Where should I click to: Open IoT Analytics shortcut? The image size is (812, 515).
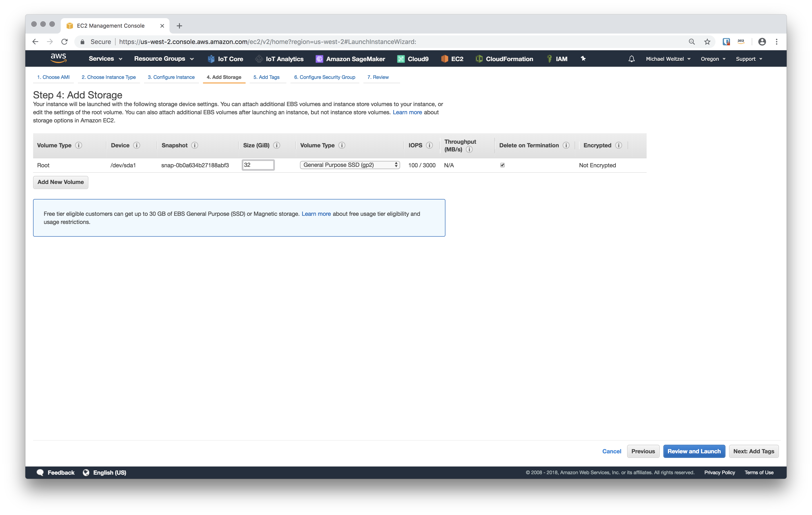click(x=280, y=59)
